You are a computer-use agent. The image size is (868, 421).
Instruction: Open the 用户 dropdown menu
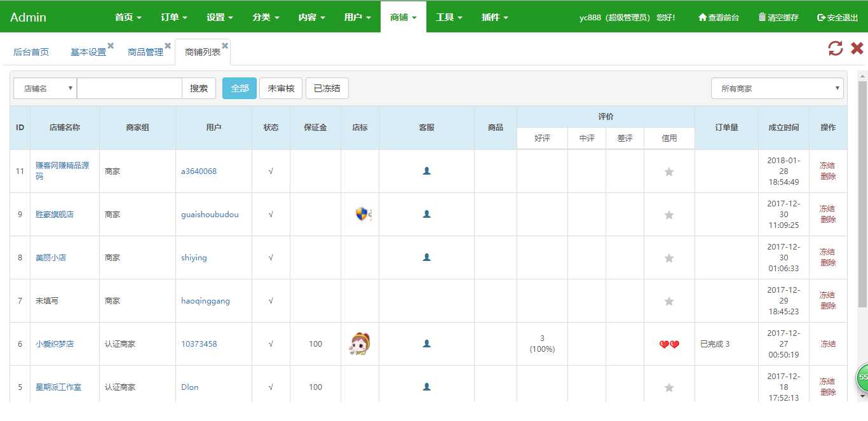tap(358, 17)
